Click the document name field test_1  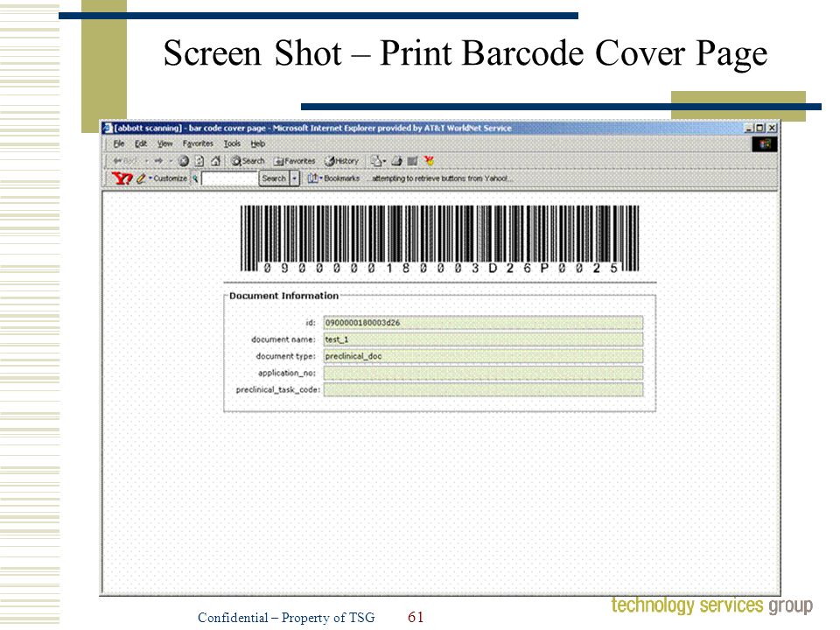click(x=483, y=339)
